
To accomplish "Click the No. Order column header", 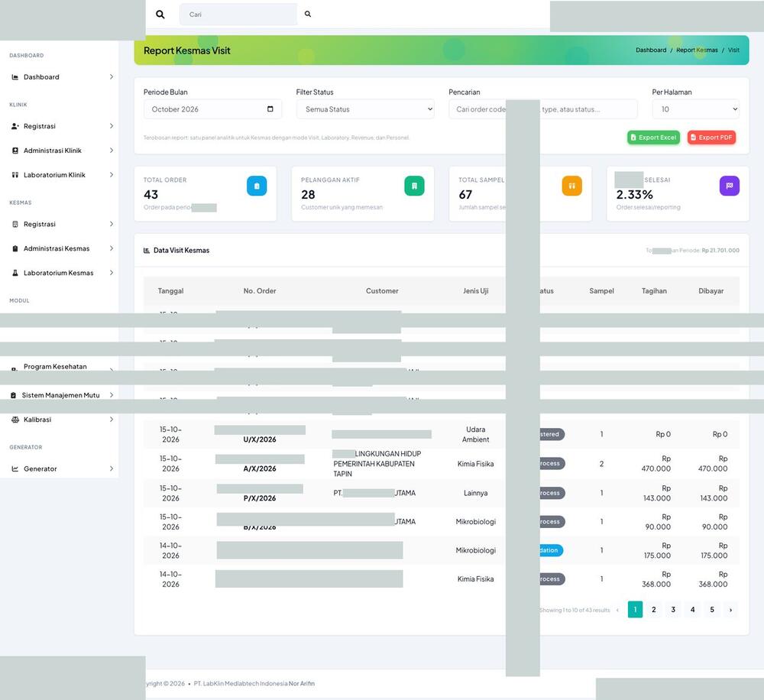I will [x=260, y=291].
